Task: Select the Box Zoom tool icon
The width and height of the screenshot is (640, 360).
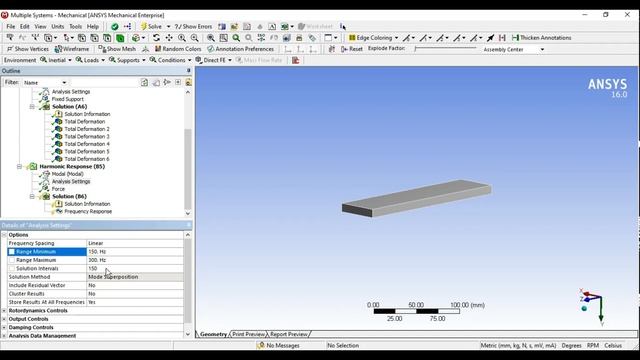Action: click(195, 38)
